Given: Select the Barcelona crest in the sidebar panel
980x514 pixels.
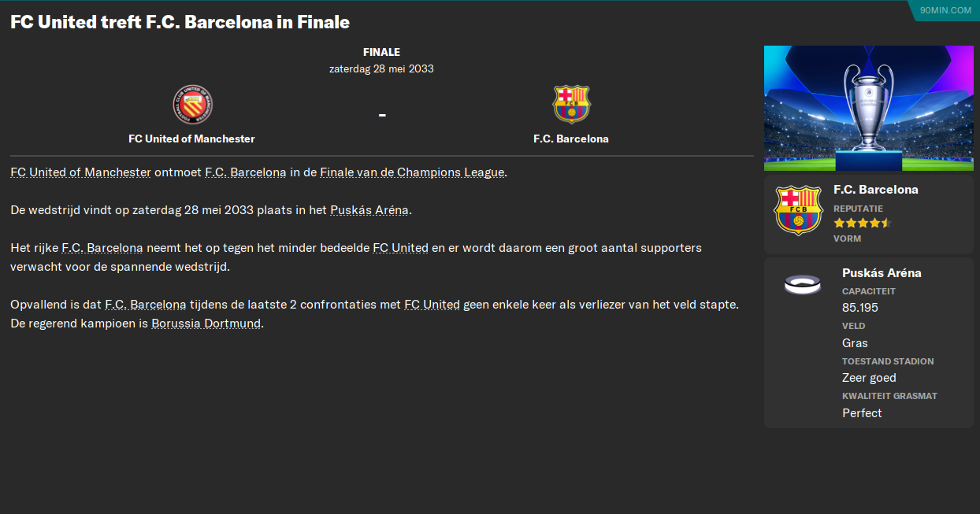Looking at the screenshot, I should 799,210.
